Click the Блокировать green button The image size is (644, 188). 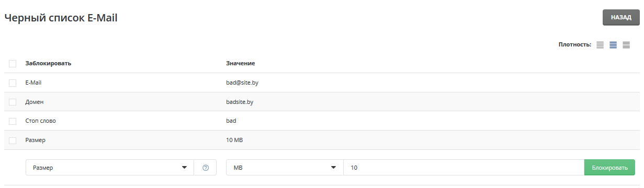[609, 168]
